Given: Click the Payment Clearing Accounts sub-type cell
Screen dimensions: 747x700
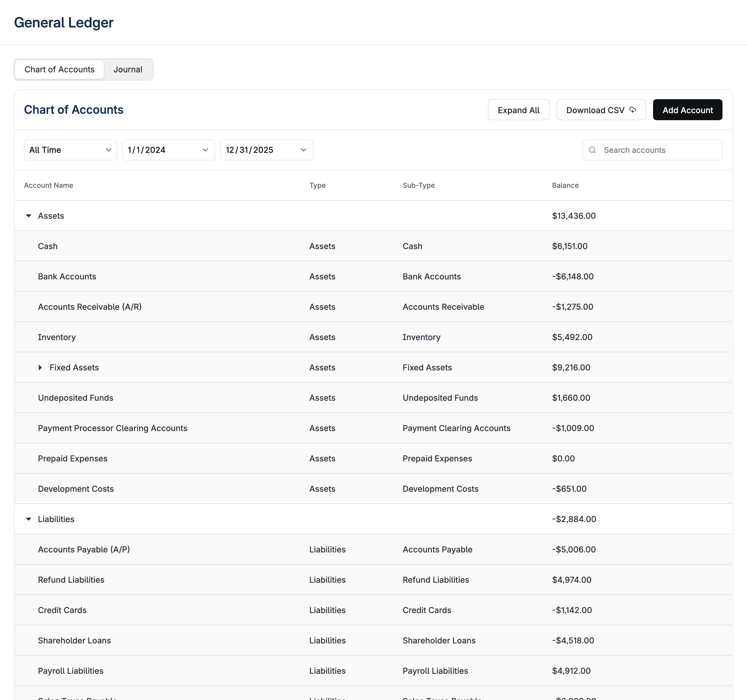Looking at the screenshot, I should (x=457, y=428).
